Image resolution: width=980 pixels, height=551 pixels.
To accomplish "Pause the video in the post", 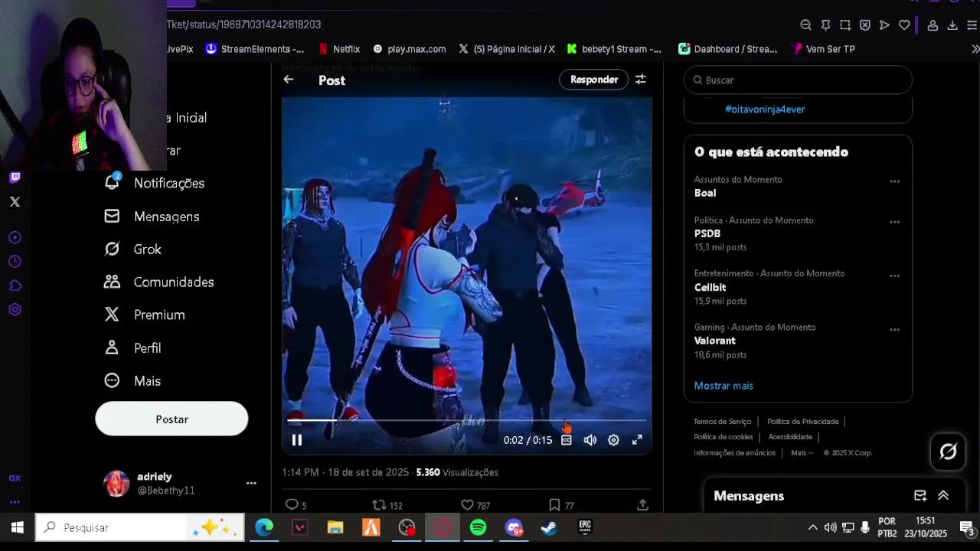I will [297, 440].
